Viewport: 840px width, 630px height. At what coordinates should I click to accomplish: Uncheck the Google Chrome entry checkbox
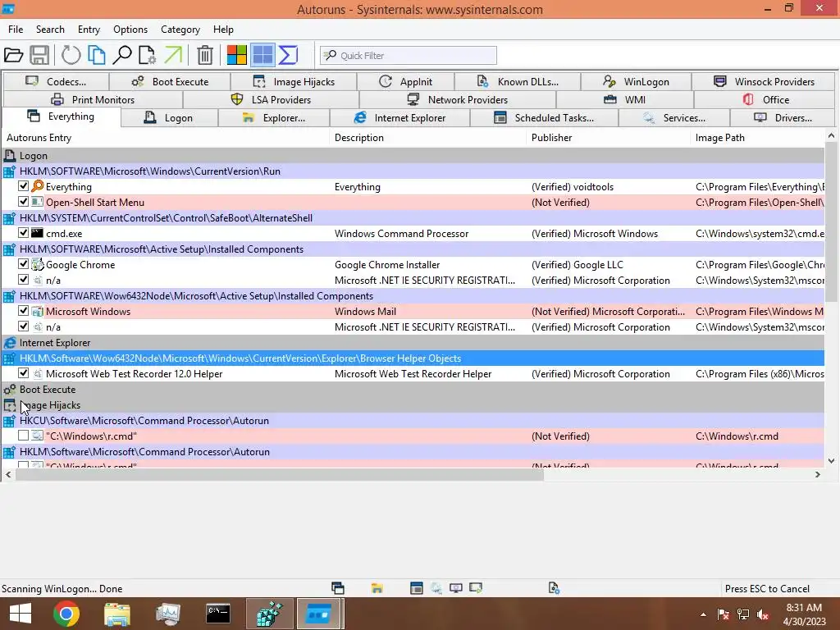(x=23, y=263)
